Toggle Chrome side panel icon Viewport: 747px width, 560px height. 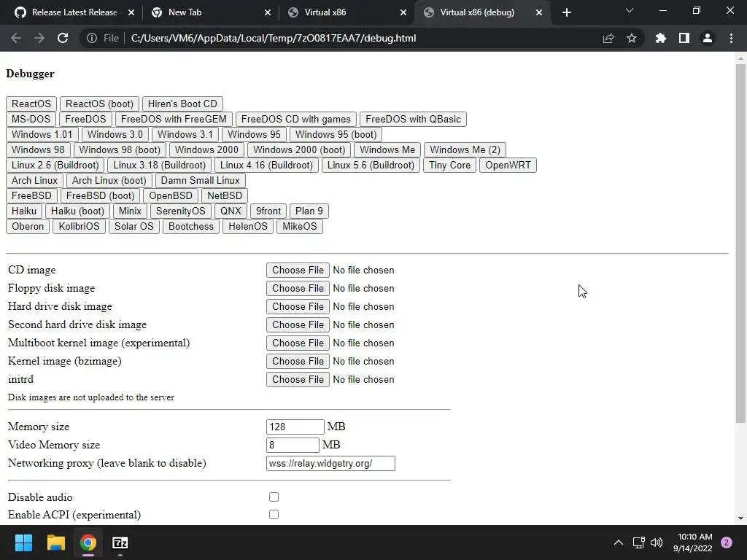tap(684, 38)
